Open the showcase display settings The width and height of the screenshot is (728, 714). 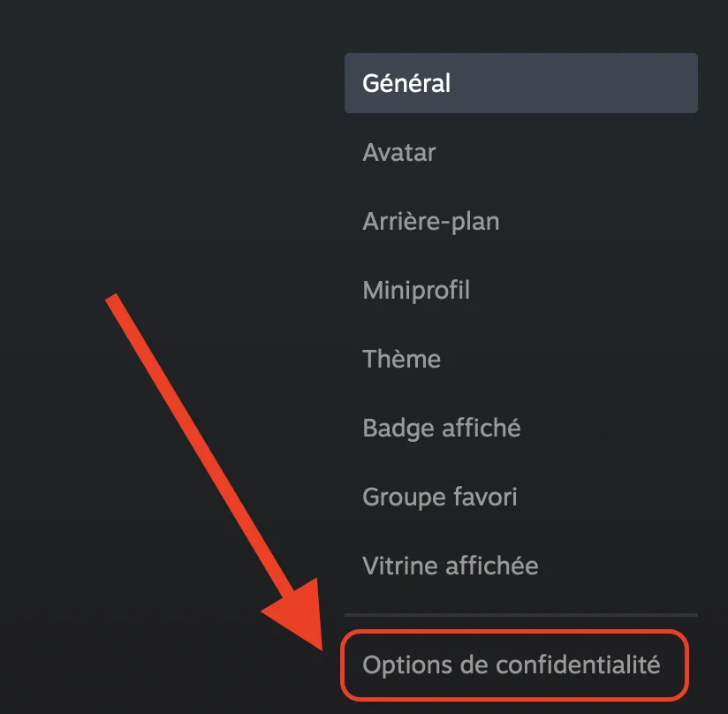tap(450, 566)
